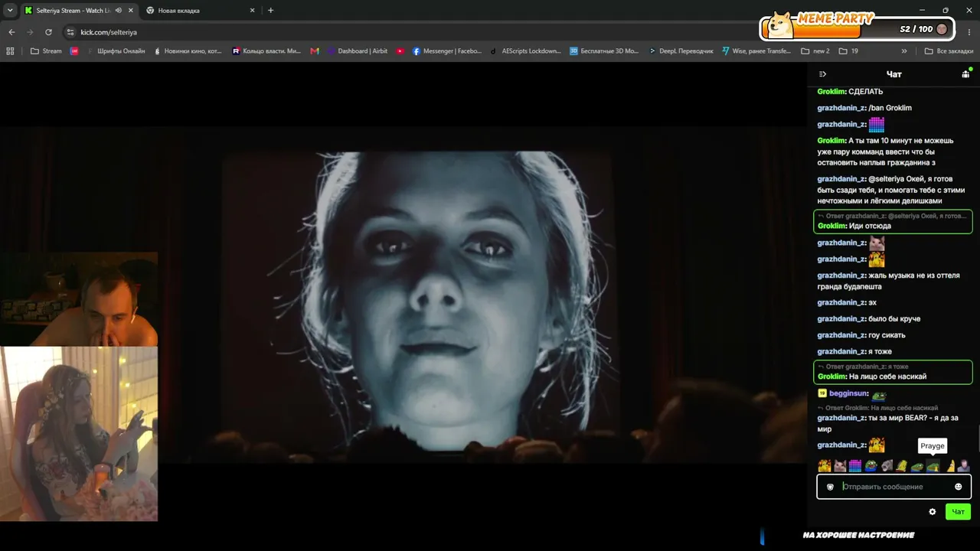Open the chat users list icon
This screenshot has width=980, height=551.
pyautogui.click(x=965, y=74)
